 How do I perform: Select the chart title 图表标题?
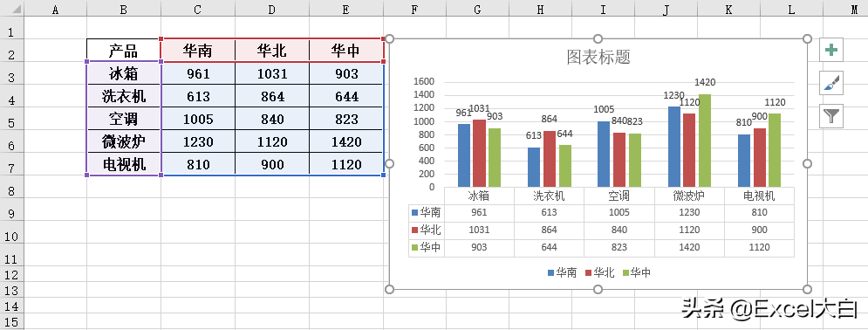(x=598, y=56)
